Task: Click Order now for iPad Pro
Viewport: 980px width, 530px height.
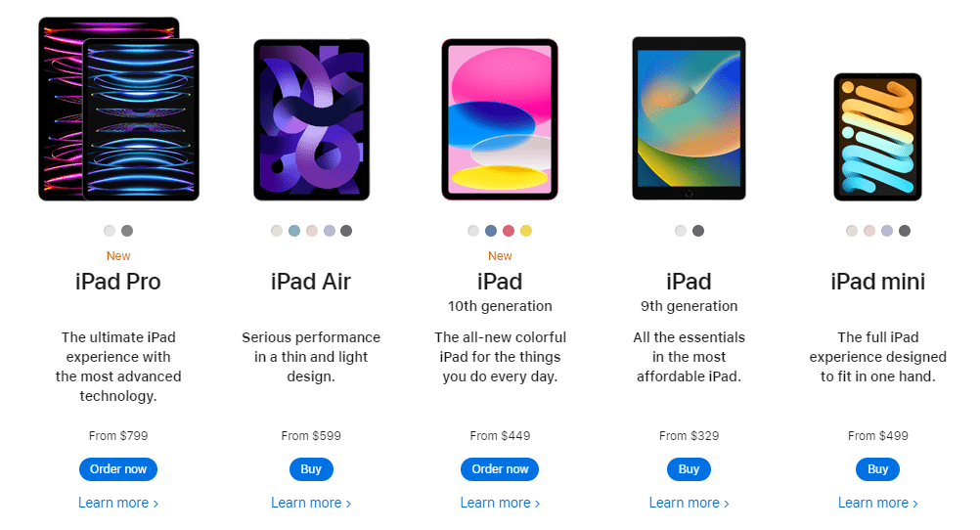Action: click(118, 468)
